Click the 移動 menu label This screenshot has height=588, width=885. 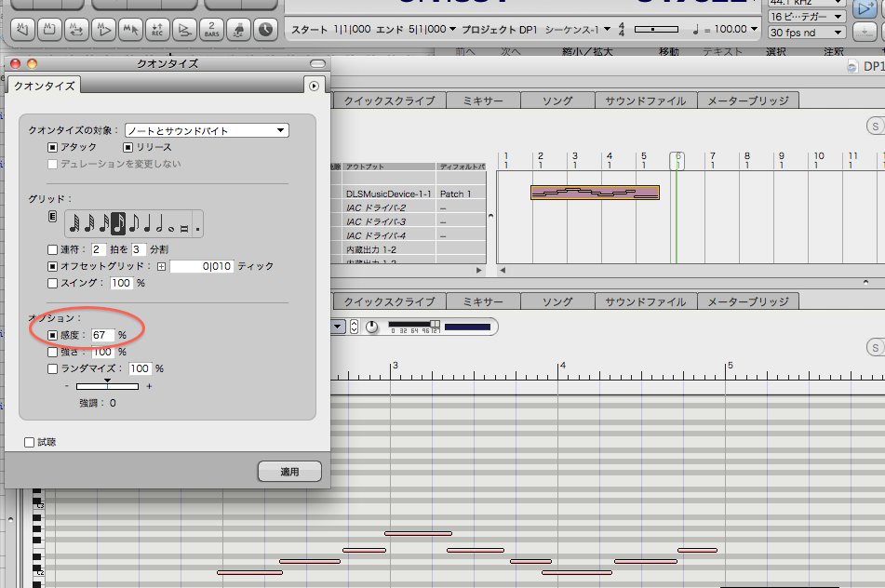point(669,52)
